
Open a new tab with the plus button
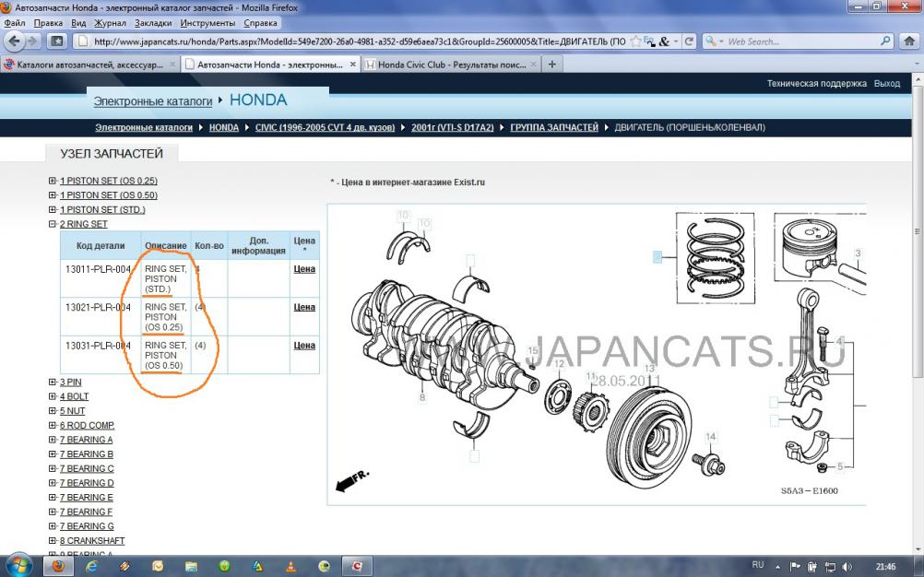(x=551, y=65)
